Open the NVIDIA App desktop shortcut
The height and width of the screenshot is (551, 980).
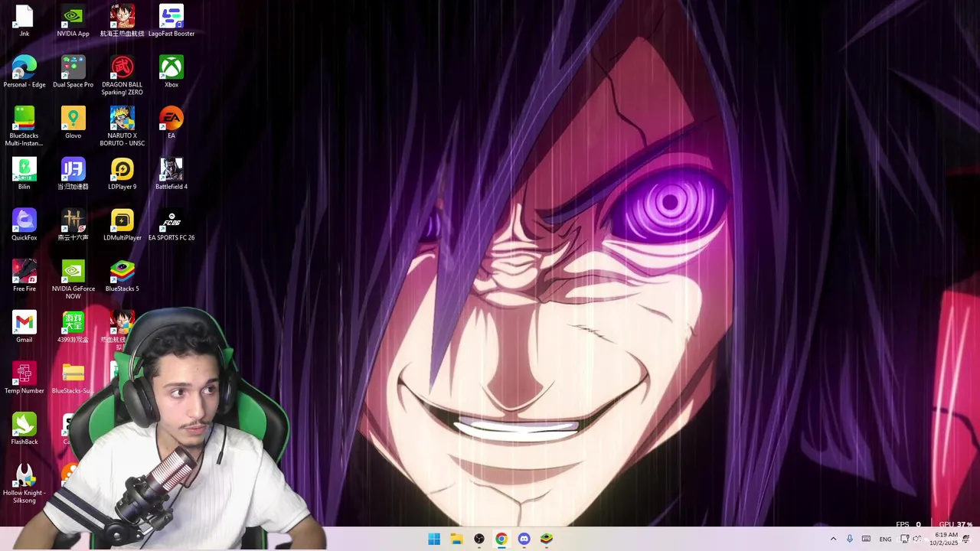(73, 21)
